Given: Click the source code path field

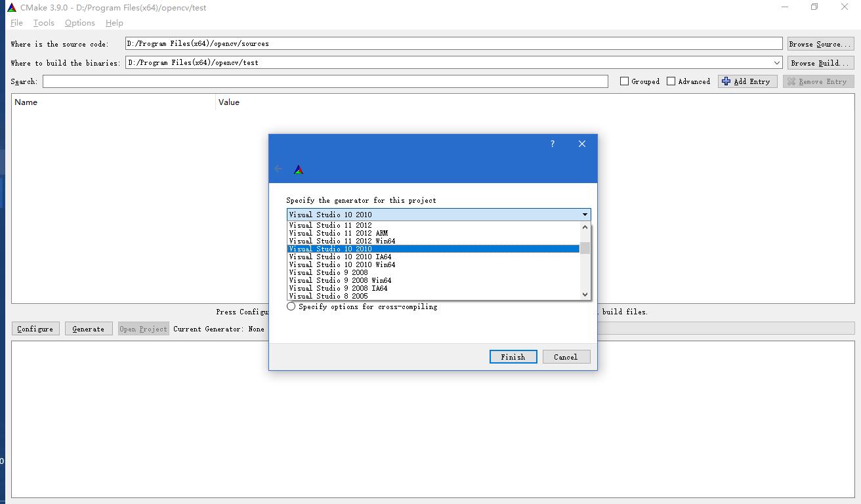Looking at the screenshot, I should pos(453,43).
